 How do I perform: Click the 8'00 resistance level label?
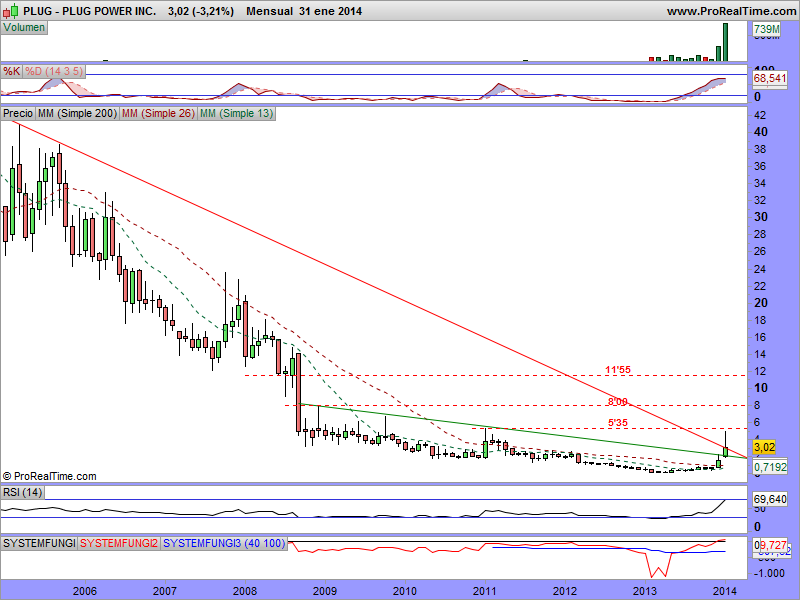(x=618, y=402)
